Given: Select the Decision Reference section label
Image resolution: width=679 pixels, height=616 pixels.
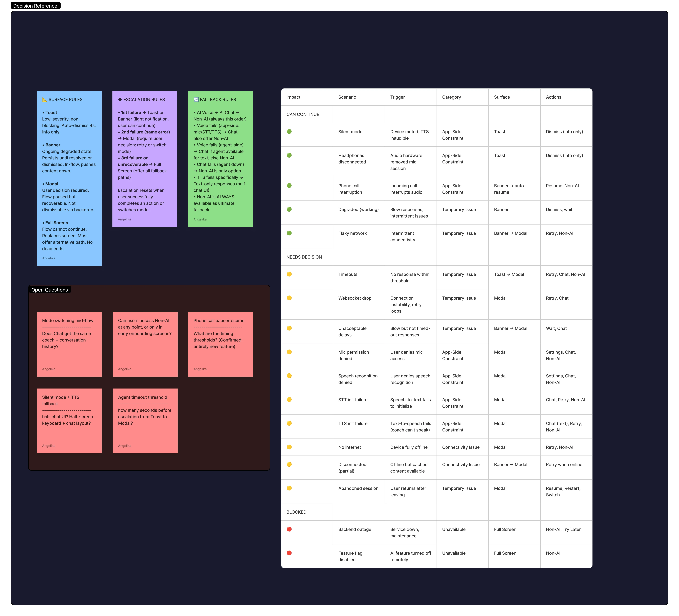Looking at the screenshot, I should pos(35,6).
